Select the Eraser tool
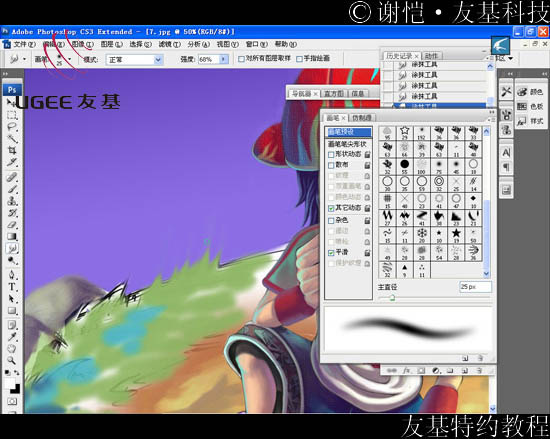Image resolution: width=550 pixels, height=439 pixels. point(12,225)
